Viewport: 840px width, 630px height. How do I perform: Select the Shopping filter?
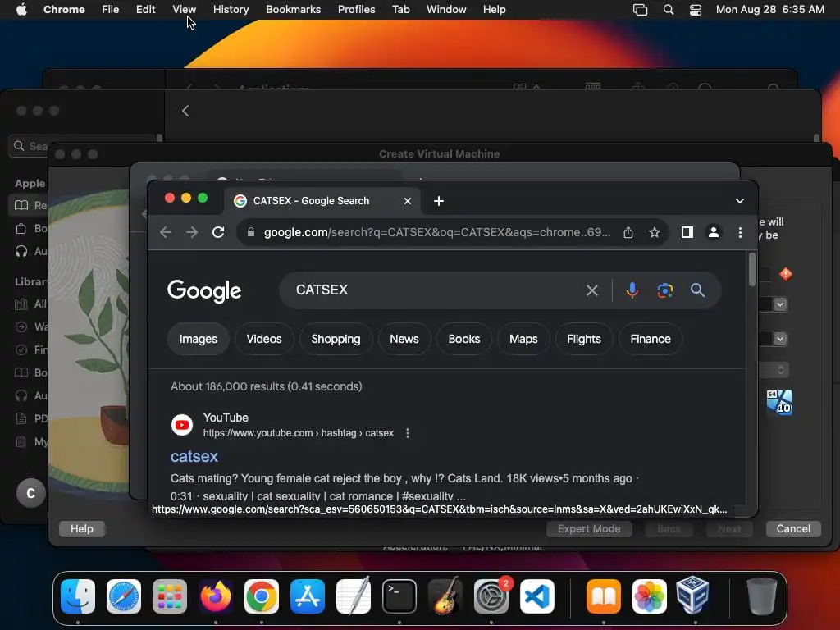click(336, 339)
